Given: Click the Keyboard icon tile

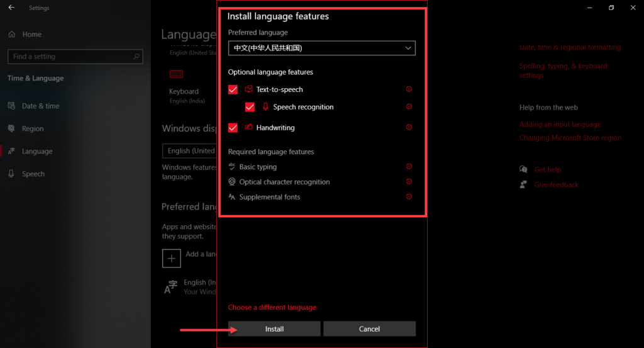Looking at the screenshot, I should tap(176, 74).
